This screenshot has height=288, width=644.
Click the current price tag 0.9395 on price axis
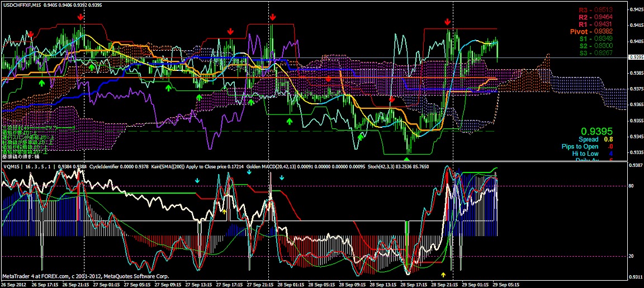635,57
